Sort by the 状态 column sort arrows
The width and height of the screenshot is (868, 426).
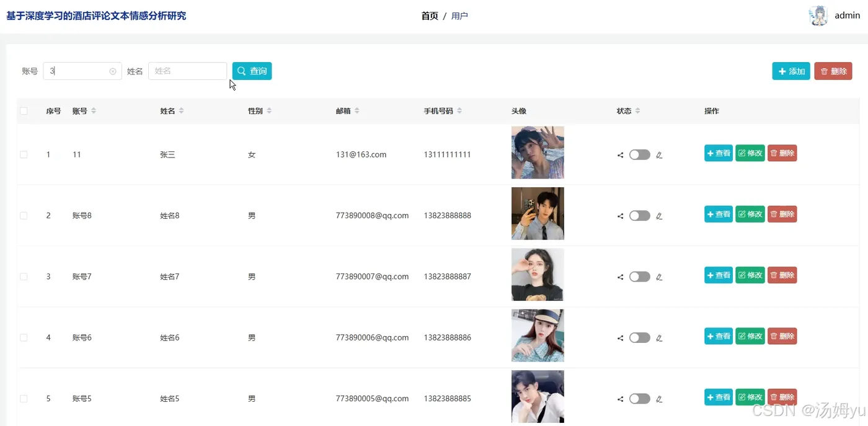point(637,111)
